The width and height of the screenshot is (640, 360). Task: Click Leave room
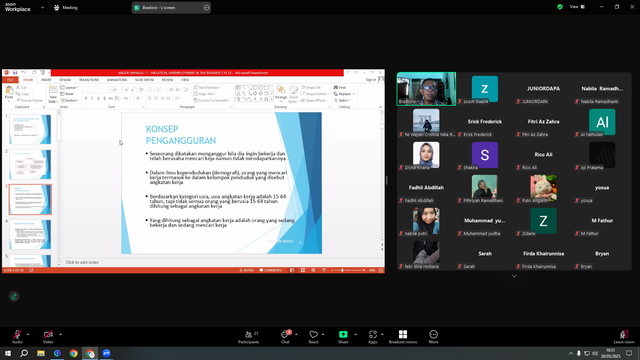(624, 337)
